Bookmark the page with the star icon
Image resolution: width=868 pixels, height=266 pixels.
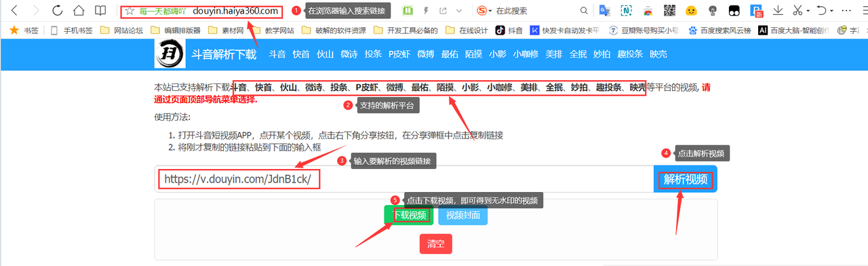[x=130, y=11]
